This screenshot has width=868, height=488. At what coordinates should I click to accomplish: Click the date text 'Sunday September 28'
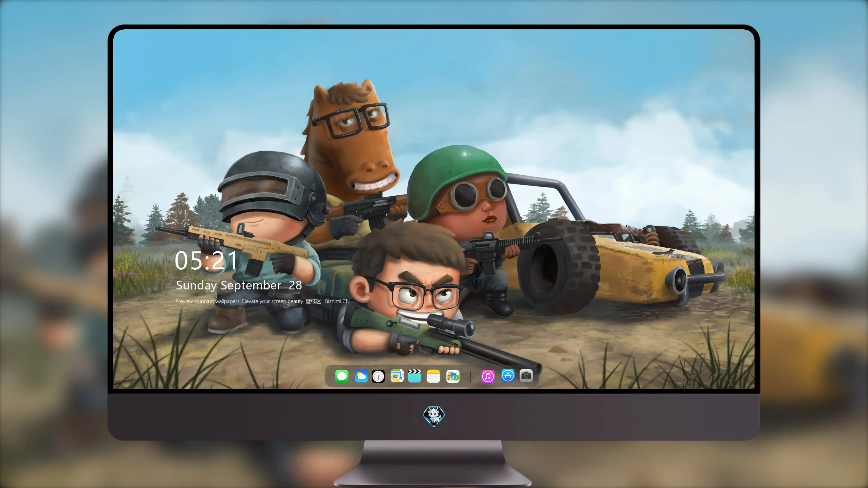point(238,286)
